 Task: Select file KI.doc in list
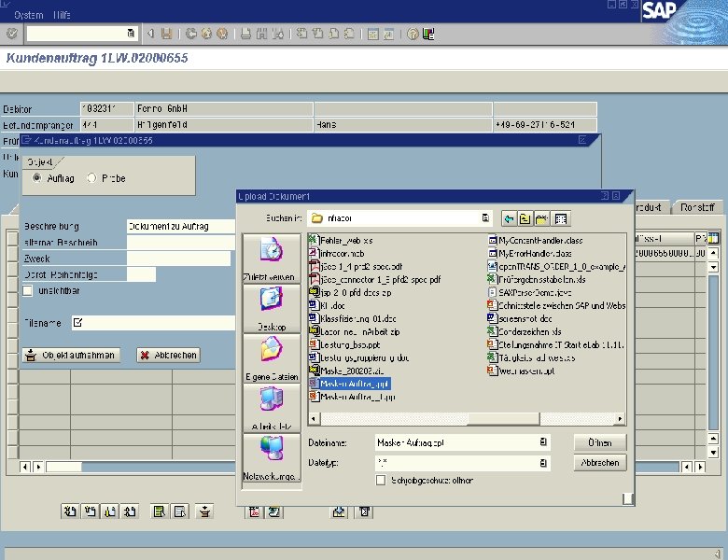click(328, 305)
